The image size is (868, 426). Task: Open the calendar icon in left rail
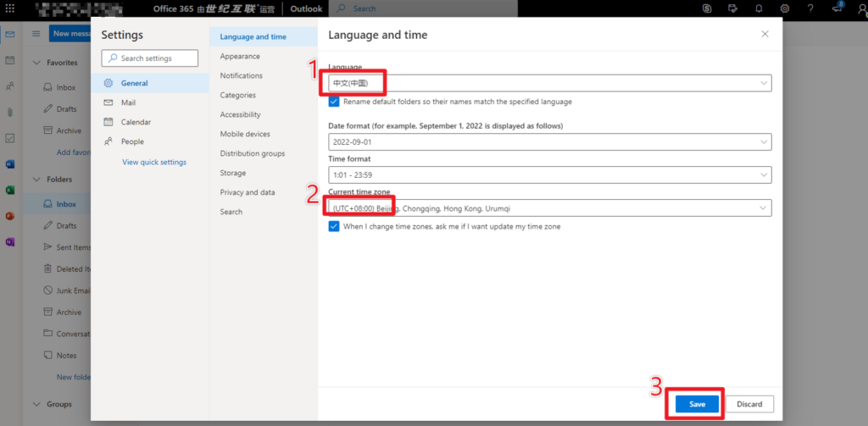(x=10, y=60)
